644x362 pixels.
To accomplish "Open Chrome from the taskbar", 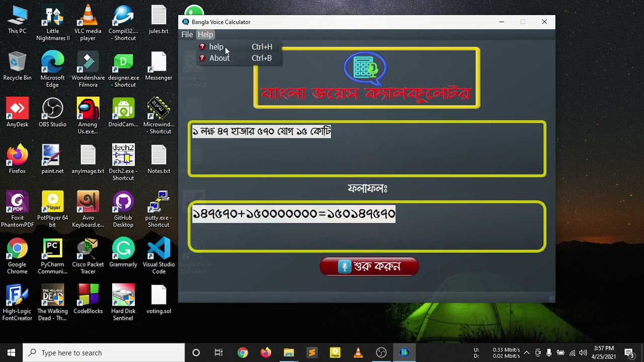I will 243,353.
